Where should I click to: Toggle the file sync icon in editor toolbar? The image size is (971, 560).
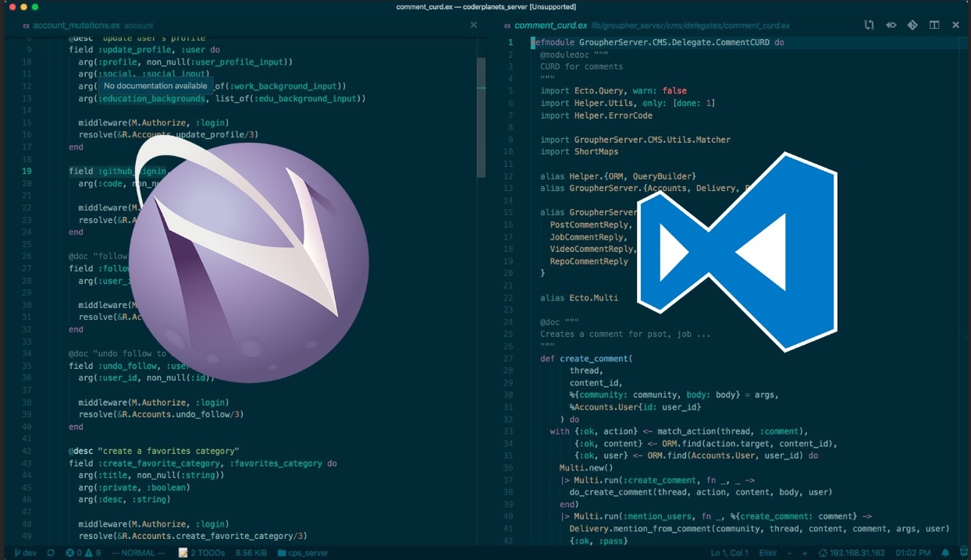point(869,24)
